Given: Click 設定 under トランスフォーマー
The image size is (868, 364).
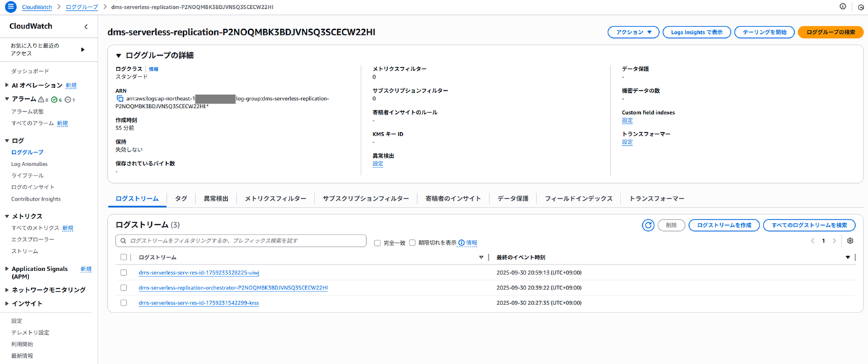Looking at the screenshot, I should pyautogui.click(x=627, y=142).
